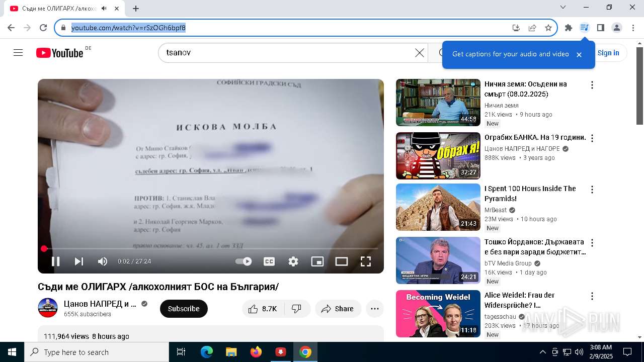
Task: Mute the video volume
Action: point(103,261)
